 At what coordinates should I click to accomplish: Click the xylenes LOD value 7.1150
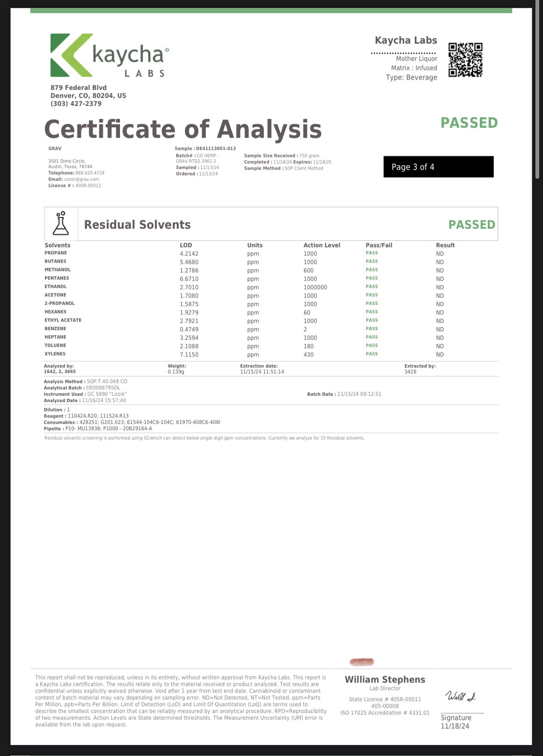(x=189, y=355)
